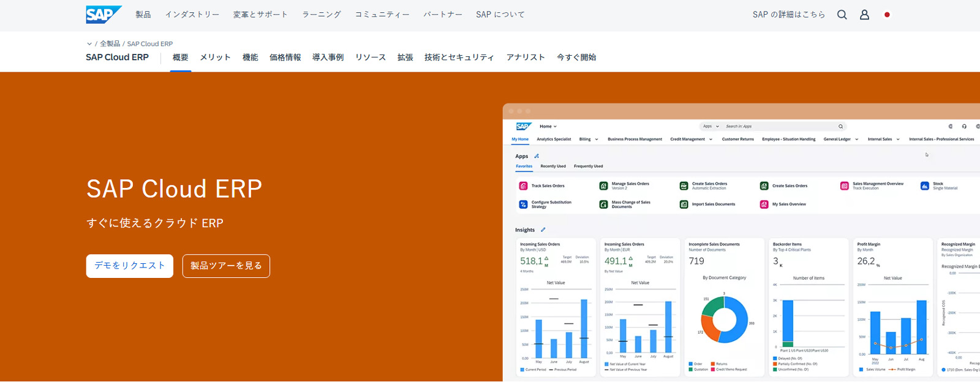Open the SAP について menu

tap(500, 15)
